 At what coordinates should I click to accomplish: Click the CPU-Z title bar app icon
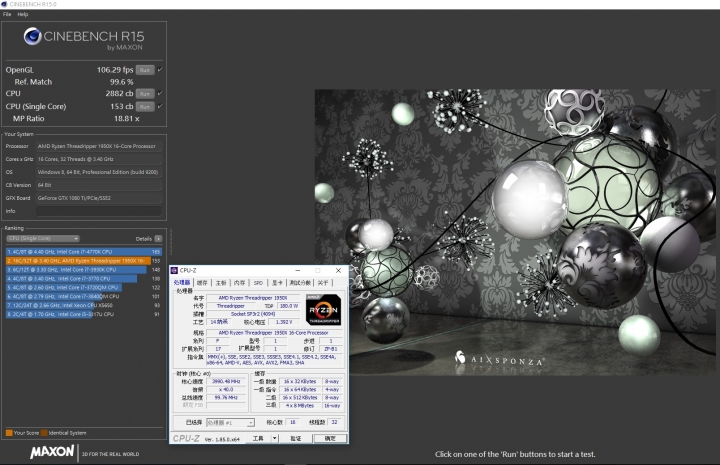(x=174, y=270)
